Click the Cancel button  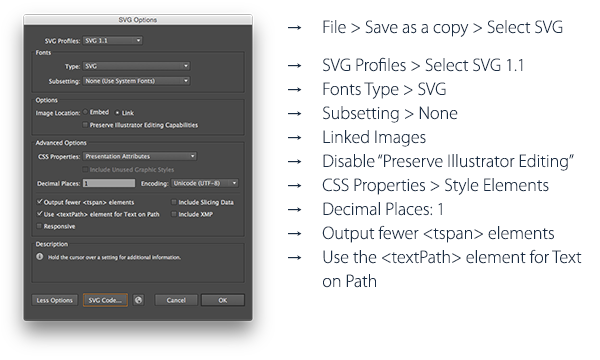tap(176, 300)
